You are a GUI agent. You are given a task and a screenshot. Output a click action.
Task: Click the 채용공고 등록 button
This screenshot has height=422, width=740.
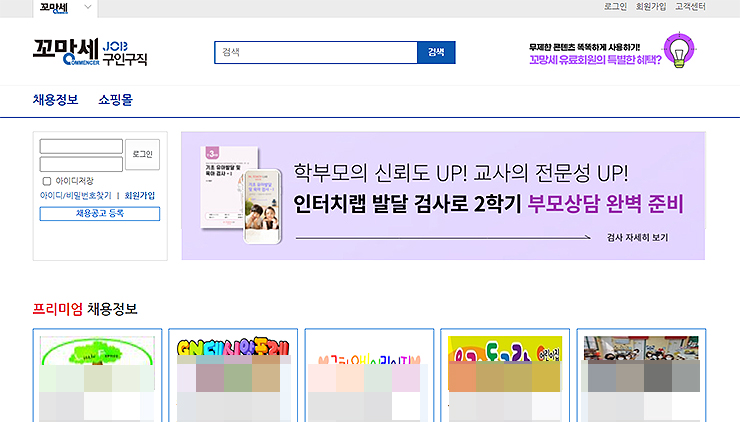[x=100, y=214]
